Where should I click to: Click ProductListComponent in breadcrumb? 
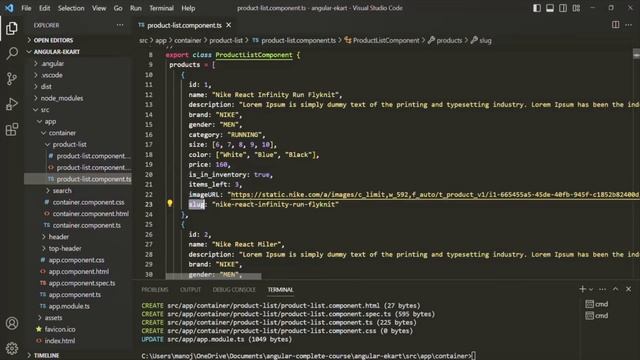click(x=386, y=40)
